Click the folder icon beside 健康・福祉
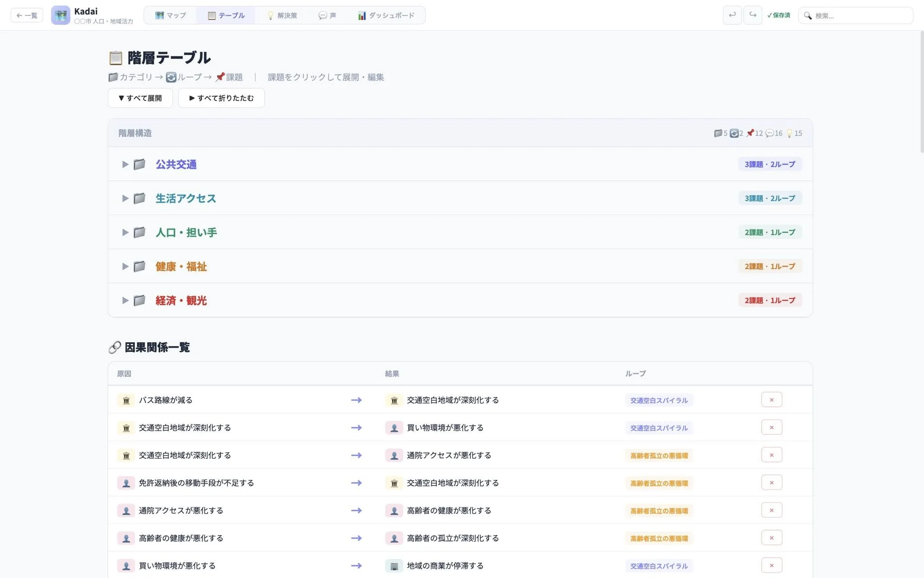The height and width of the screenshot is (578, 924). (x=139, y=266)
